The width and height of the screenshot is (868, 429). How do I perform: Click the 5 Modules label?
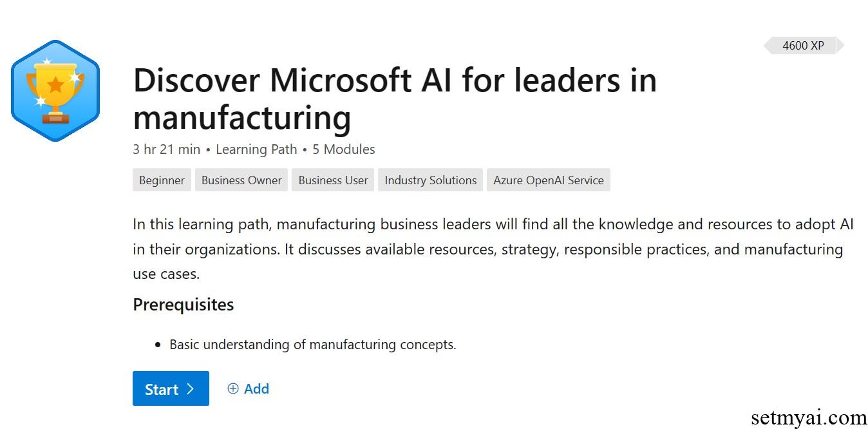point(344,149)
